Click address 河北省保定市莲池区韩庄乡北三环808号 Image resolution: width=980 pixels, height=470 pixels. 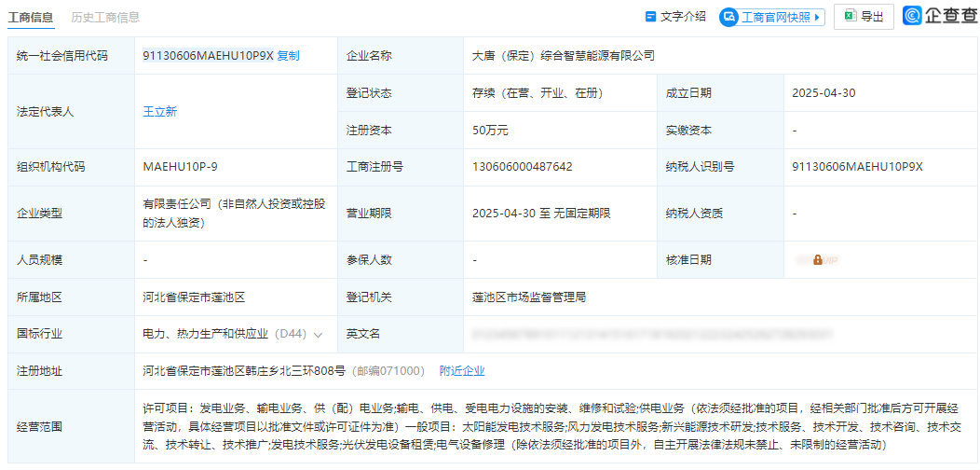click(244, 371)
